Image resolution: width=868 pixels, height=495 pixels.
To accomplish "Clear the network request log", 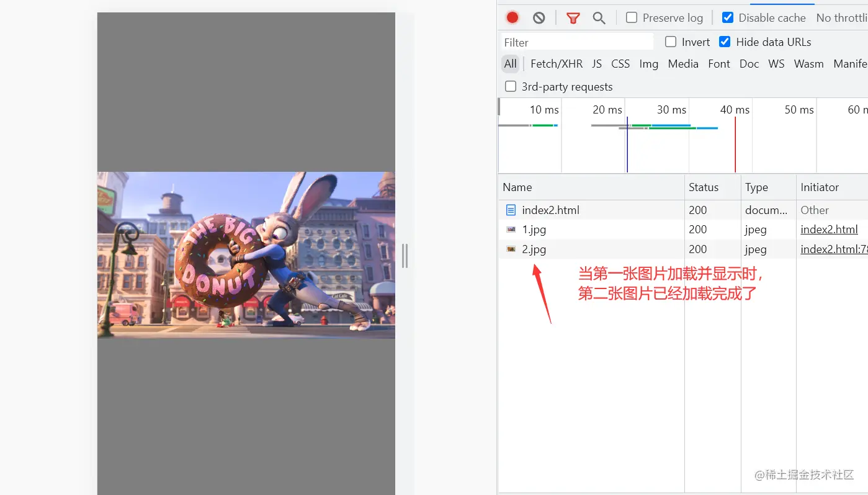I will [537, 17].
